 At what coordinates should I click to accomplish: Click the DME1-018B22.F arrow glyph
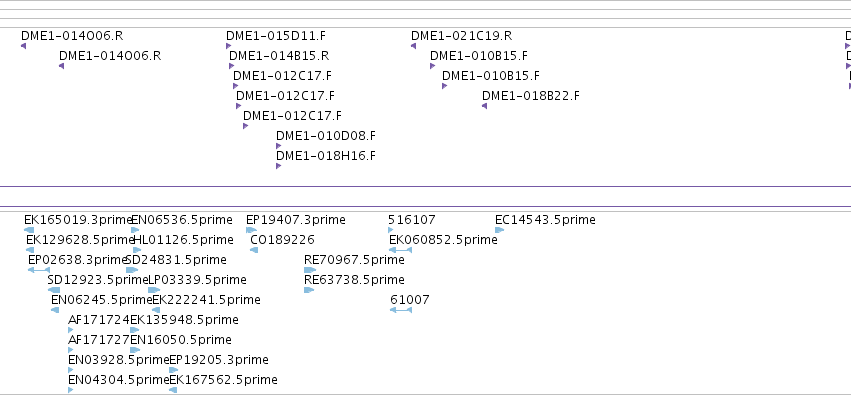click(x=485, y=106)
